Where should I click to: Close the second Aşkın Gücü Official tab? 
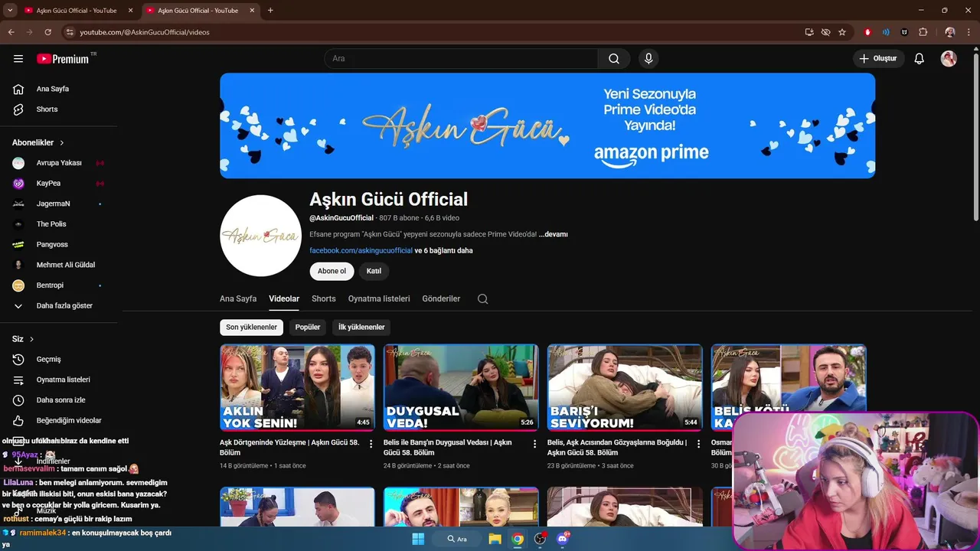[252, 11]
